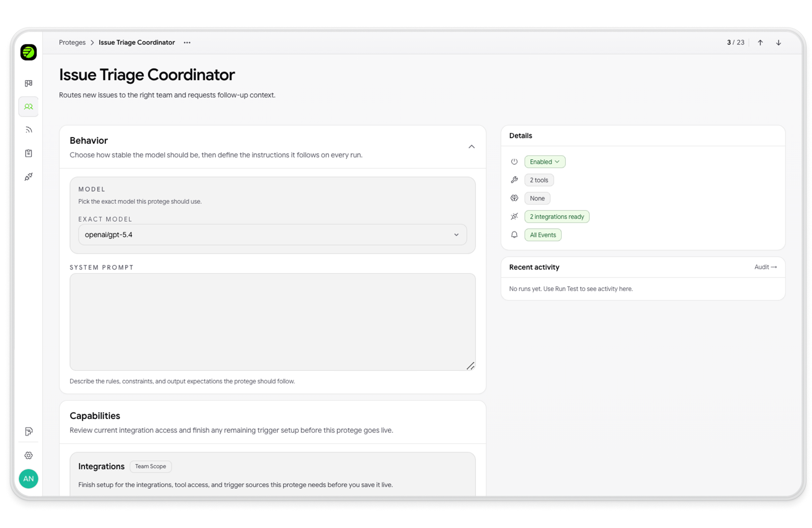The image size is (812, 528).
Task: Collapse the Behavior section chevron
Action: click(x=472, y=147)
